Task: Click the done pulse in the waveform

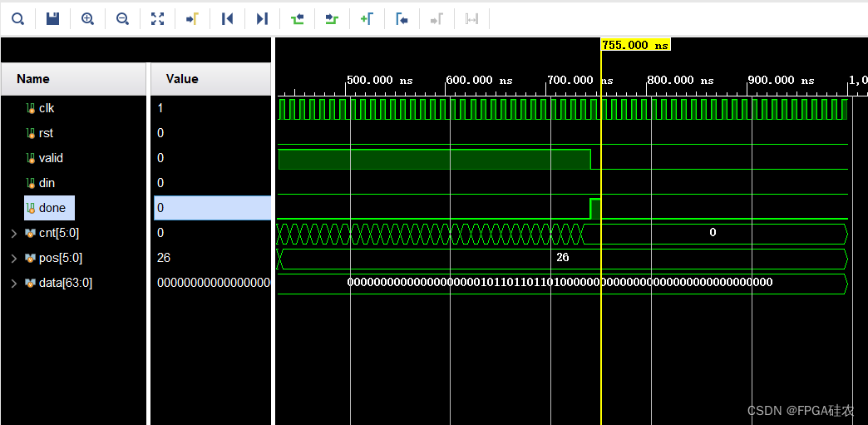Action: (x=595, y=209)
